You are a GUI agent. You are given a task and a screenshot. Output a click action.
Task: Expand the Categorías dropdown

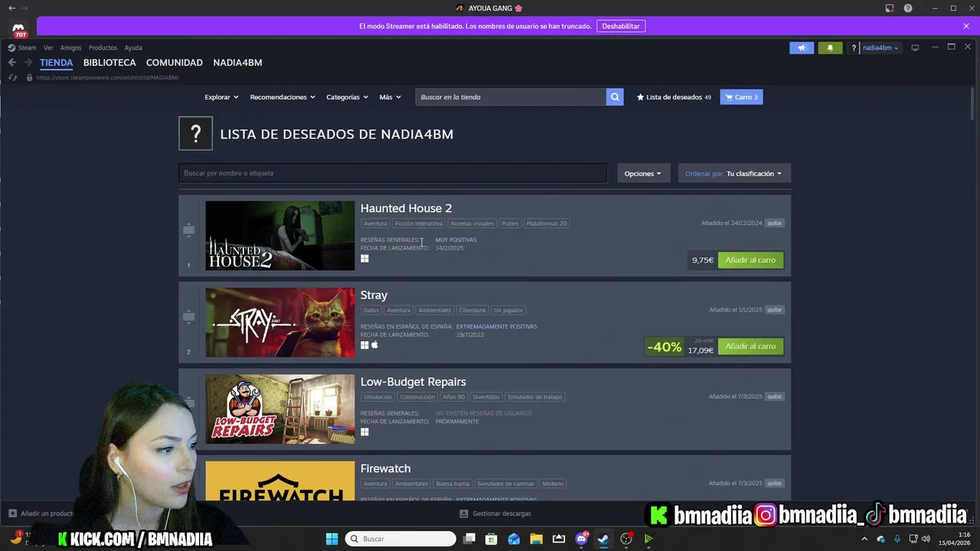coord(347,97)
